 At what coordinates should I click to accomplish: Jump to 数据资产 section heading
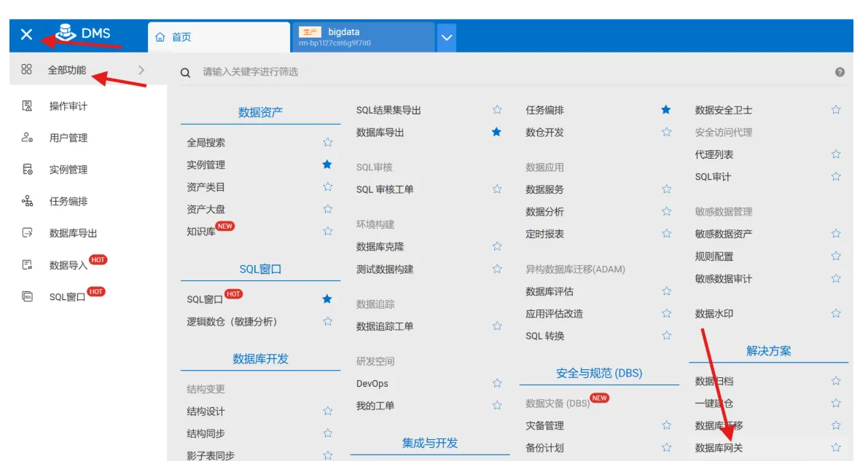(260, 112)
